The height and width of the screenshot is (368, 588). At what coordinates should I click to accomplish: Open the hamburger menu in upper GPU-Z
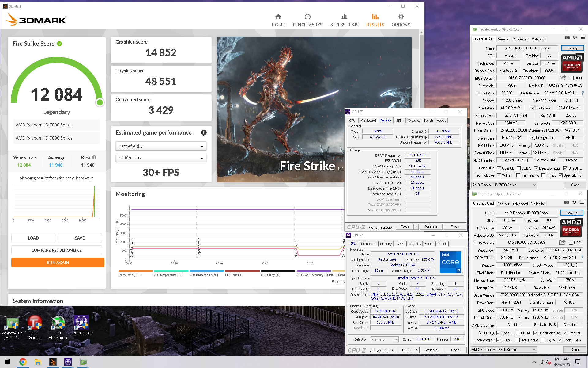(583, 37)
